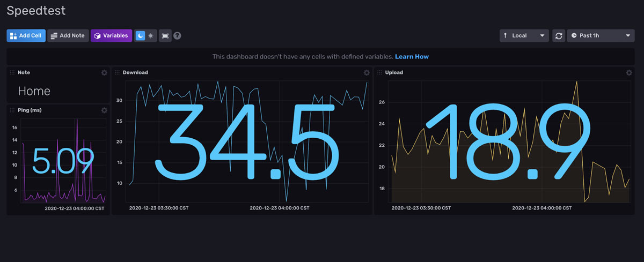
Task: Open the Upload cell settings gear
Action: (629, 73)
